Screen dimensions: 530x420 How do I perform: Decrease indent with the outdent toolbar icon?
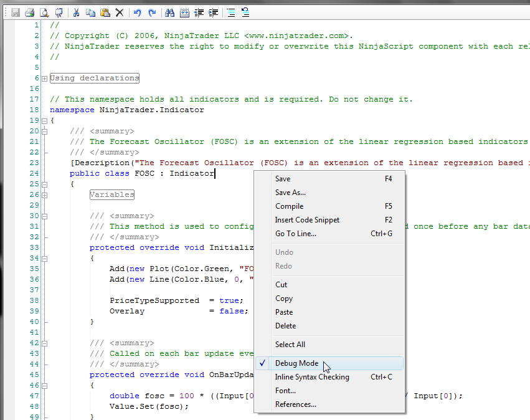pos(199,12)
